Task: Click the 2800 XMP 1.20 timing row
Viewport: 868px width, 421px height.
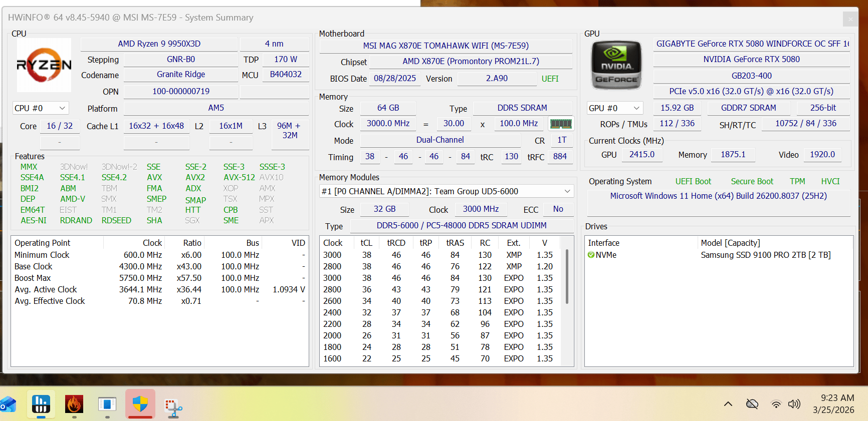Action: pos(440,267)
